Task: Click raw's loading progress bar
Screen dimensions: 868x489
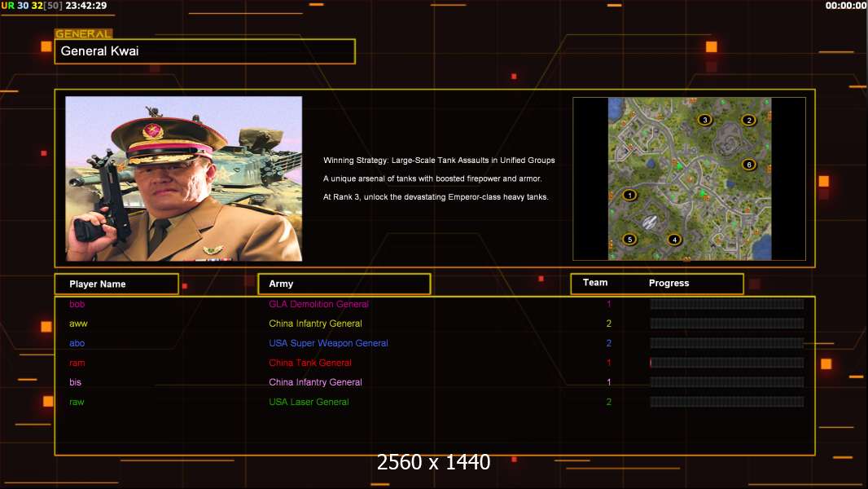Action: tap(727, 402)
